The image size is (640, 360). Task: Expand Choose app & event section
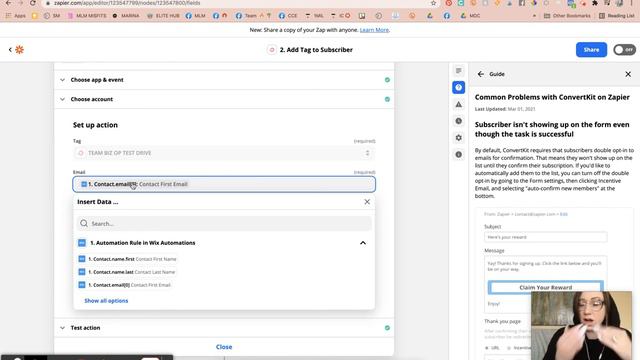point(224,80)
